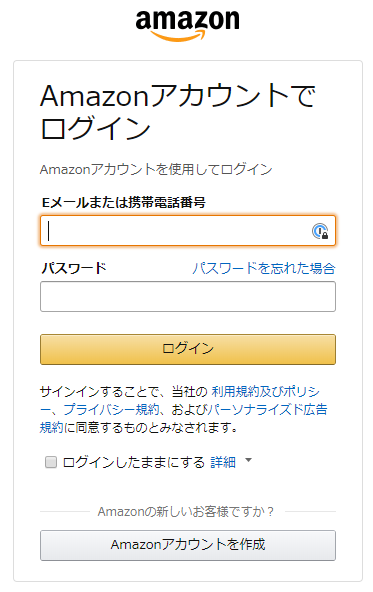Click the 詳細 link
Screen dimensions: 373x592
click(x=223, y=462)
